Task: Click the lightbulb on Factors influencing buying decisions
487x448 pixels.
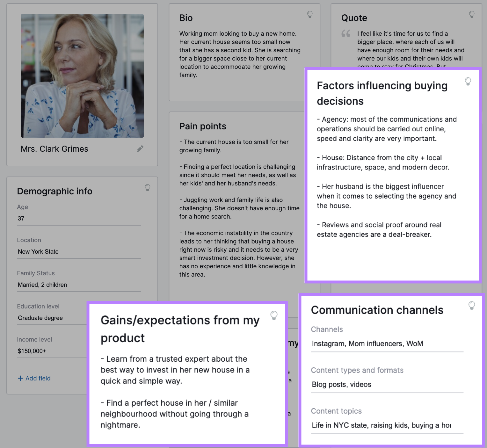Action: [x=468, y=82]
